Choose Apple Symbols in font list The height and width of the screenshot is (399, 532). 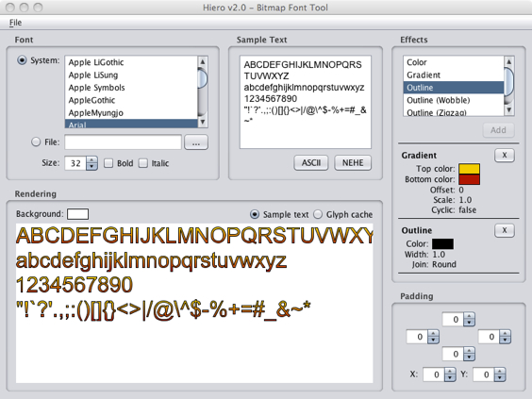pos(130,88)
